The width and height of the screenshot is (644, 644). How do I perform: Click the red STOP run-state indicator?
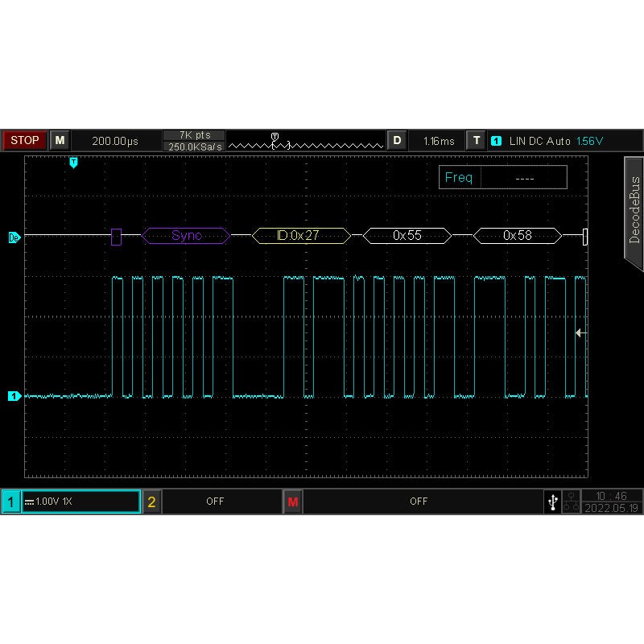pyautogui.click(x=24, y=140)
